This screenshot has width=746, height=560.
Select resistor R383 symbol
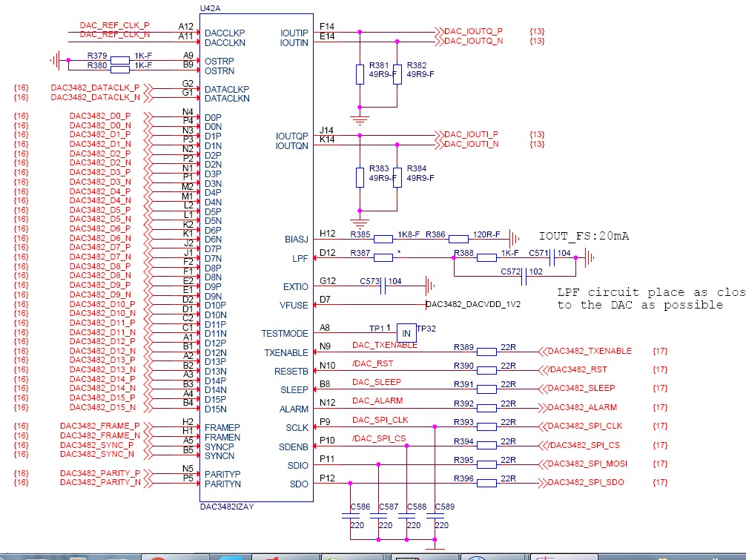coord(360,177)
